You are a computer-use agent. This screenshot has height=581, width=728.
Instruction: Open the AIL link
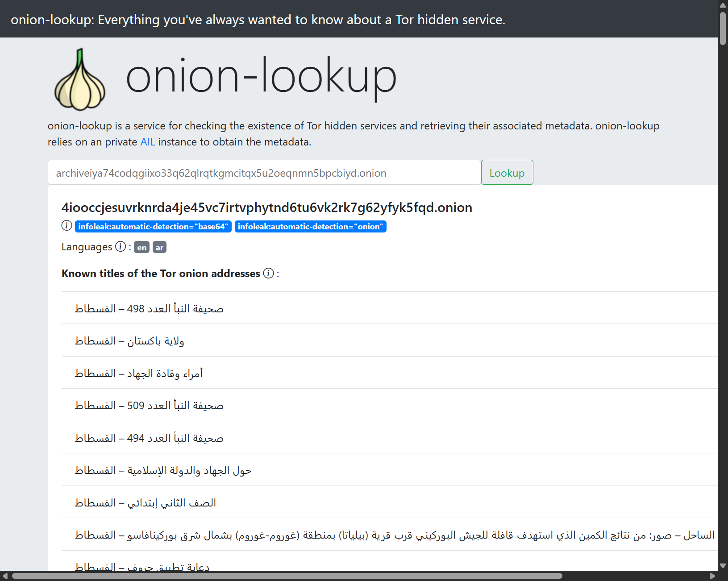tap(148, 142)
